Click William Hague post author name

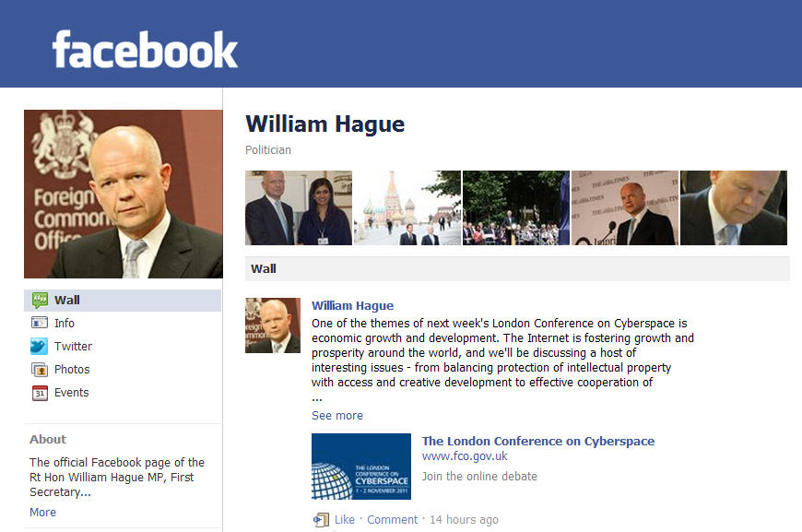(x=352, y=306)
